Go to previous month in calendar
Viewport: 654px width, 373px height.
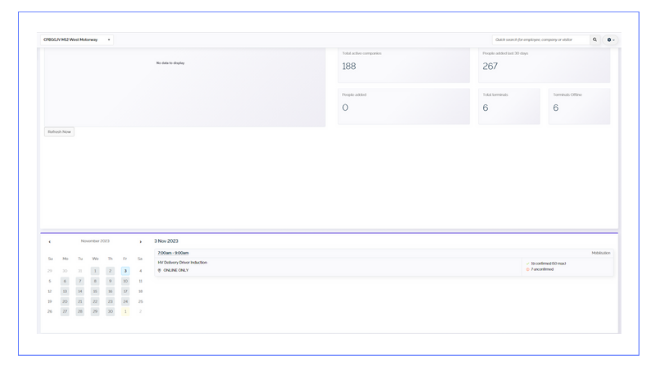[x=50, y=242]
